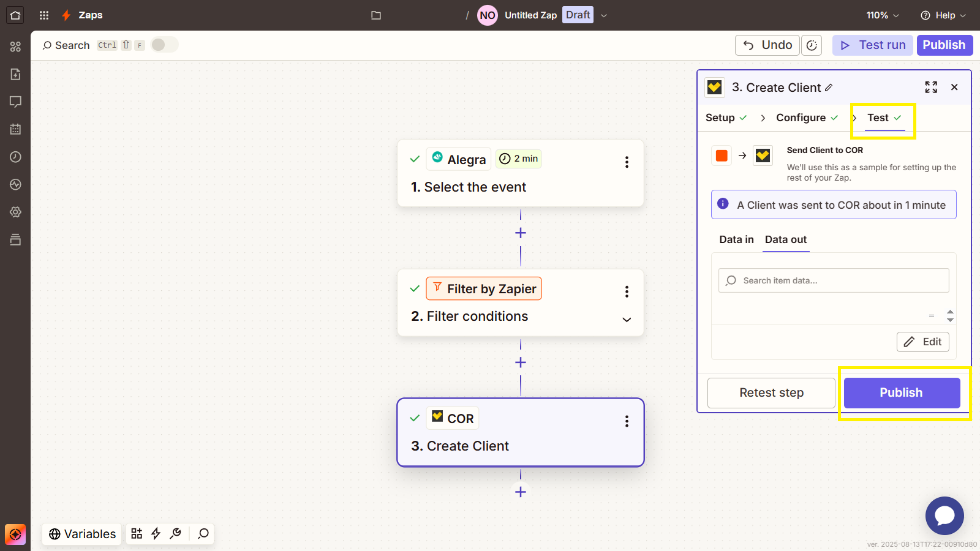Click the Untitled Zap title
980x551 pixels.
coord(530,15)
